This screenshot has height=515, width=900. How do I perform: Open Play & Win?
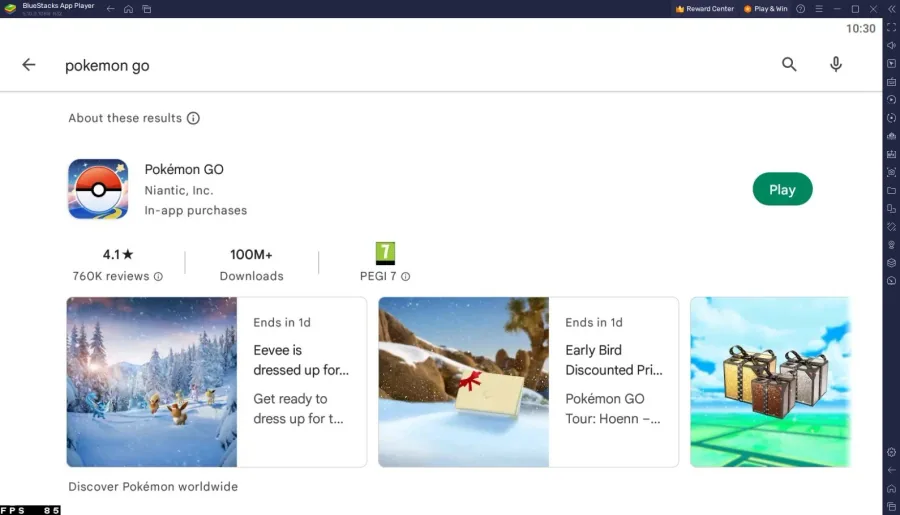coord(766,9)
